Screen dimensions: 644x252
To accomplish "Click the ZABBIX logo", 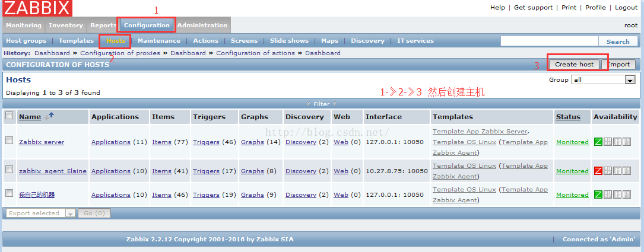I will click(x=37, y=8).
